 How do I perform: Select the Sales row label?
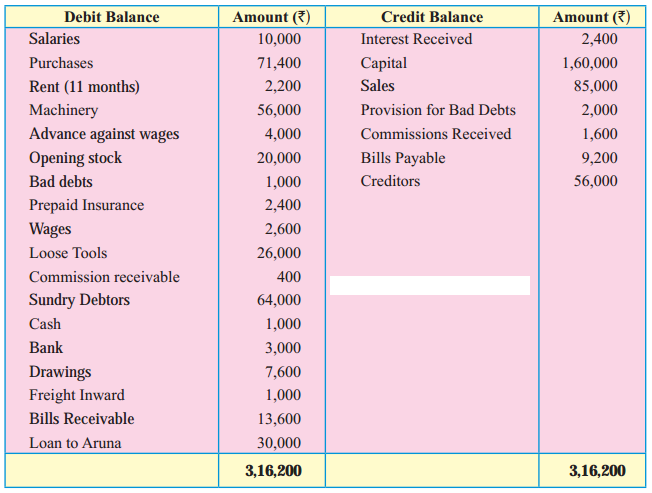tap(377, 86)
